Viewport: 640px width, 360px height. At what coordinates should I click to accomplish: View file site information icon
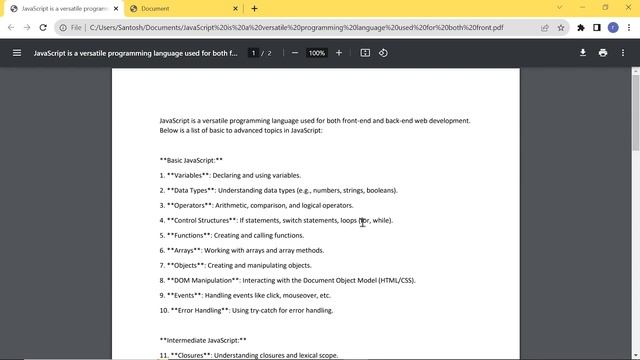[x=63, y=28]
